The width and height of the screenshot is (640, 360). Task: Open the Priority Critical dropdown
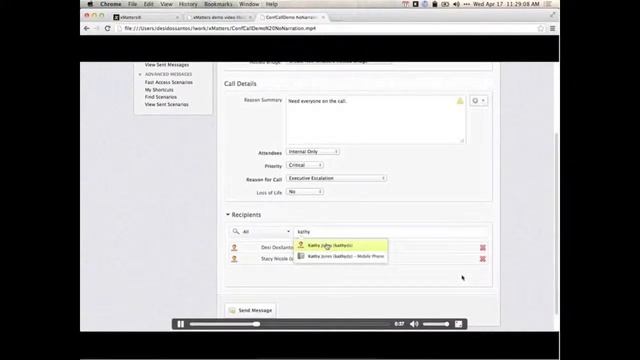click(305, 165)
